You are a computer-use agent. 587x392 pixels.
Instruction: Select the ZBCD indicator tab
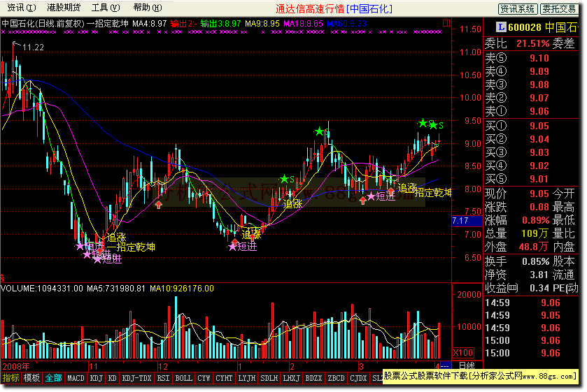coord(336,378)
